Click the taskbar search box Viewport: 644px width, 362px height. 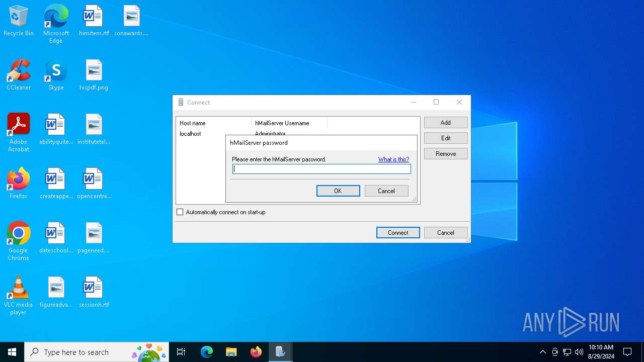pyautogui.click(x=97, y=352)
